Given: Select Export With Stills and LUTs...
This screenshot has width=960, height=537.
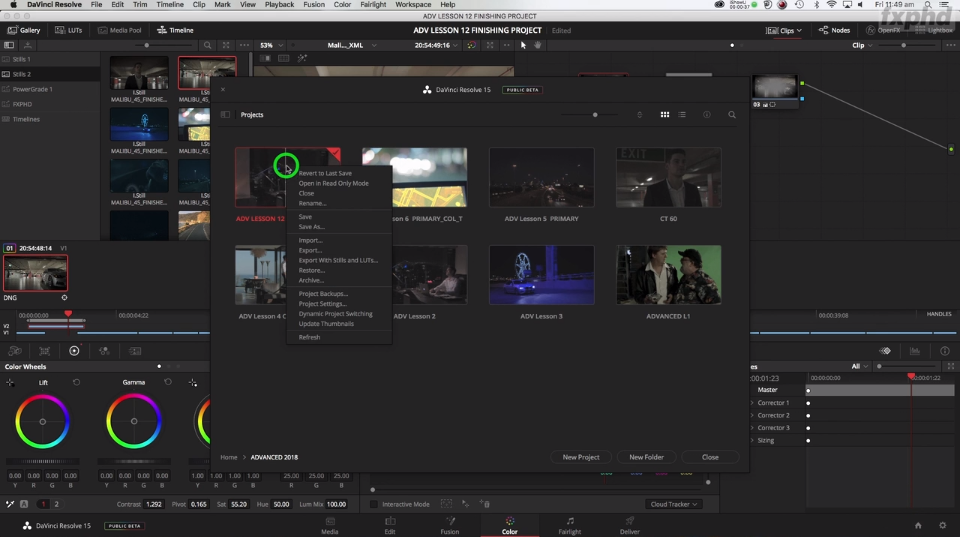Looking at the screenshot, I should [338, 260].
